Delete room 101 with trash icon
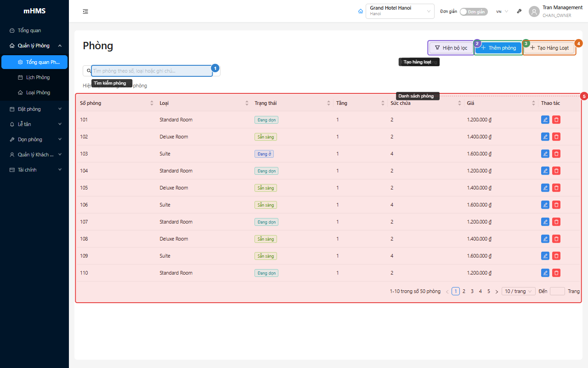The height and width of the screenshot is (368, 588). pos(556,120)
